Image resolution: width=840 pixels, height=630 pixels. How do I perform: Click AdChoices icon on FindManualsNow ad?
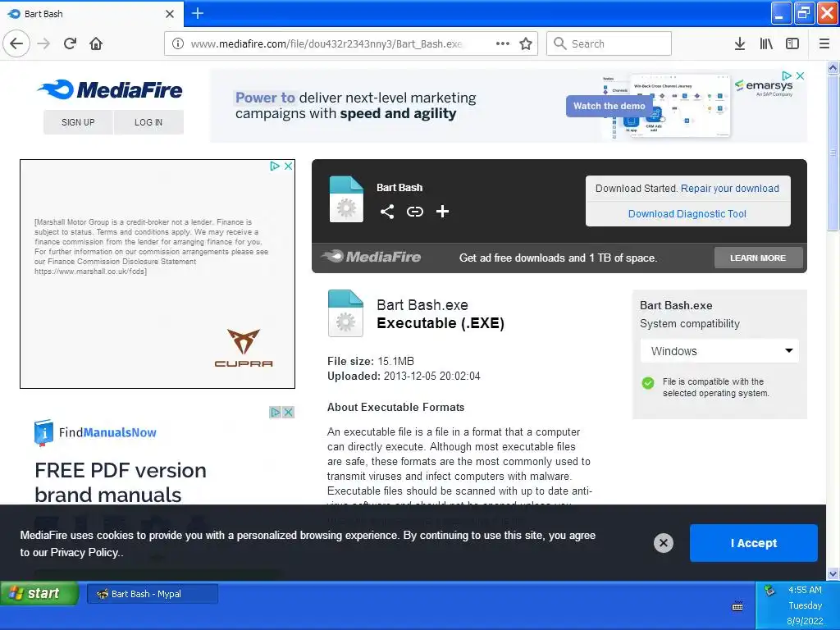pos(276,412)
